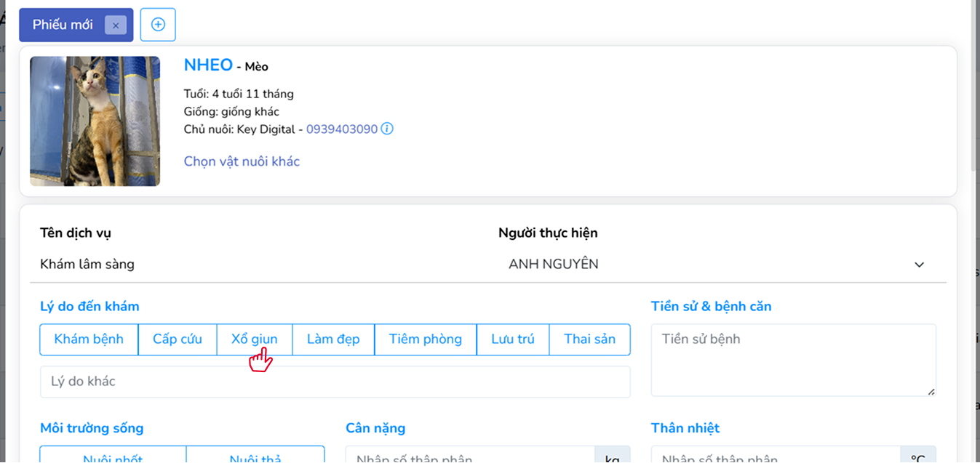The height and width of the screenshot is (463, 980).
Task: Click the Lý do khác input field
Action: coord(335,382)
